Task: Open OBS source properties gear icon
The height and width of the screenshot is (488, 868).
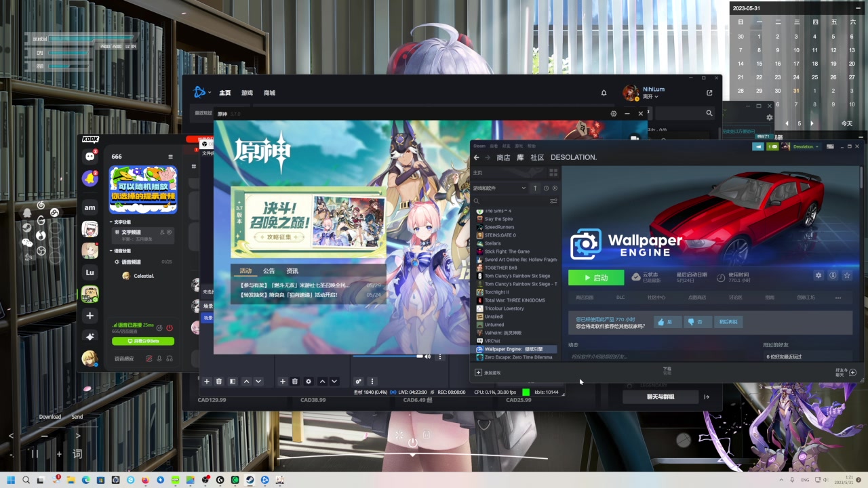Action: (x=309, y=382)
